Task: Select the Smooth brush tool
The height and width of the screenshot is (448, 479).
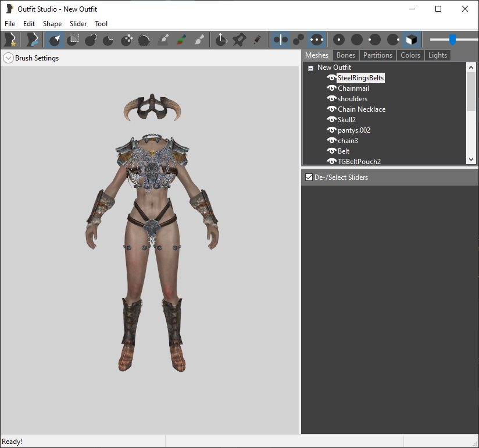Action: pos(144,40)
